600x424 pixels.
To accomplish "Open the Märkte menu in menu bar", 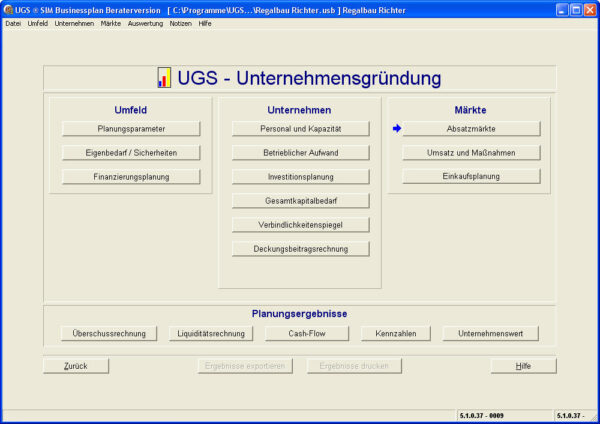I will (111, 23).
